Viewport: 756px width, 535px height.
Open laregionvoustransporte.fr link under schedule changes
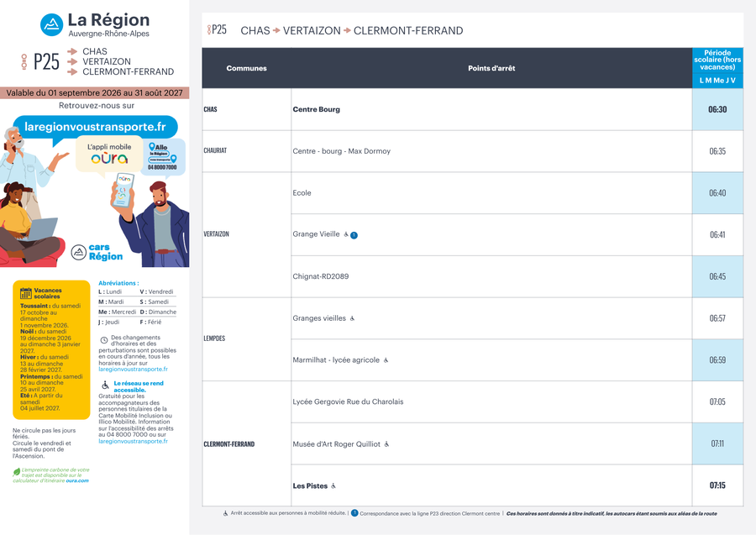pos(133,370)
